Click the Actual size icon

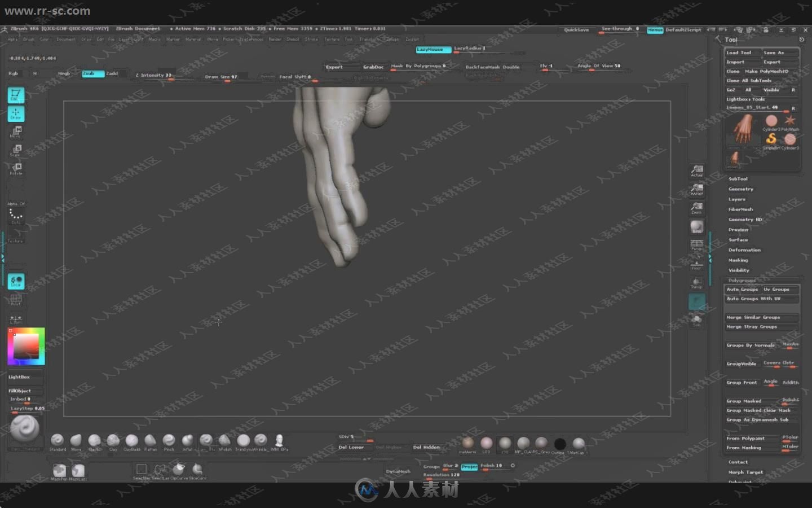coord(697,170)
